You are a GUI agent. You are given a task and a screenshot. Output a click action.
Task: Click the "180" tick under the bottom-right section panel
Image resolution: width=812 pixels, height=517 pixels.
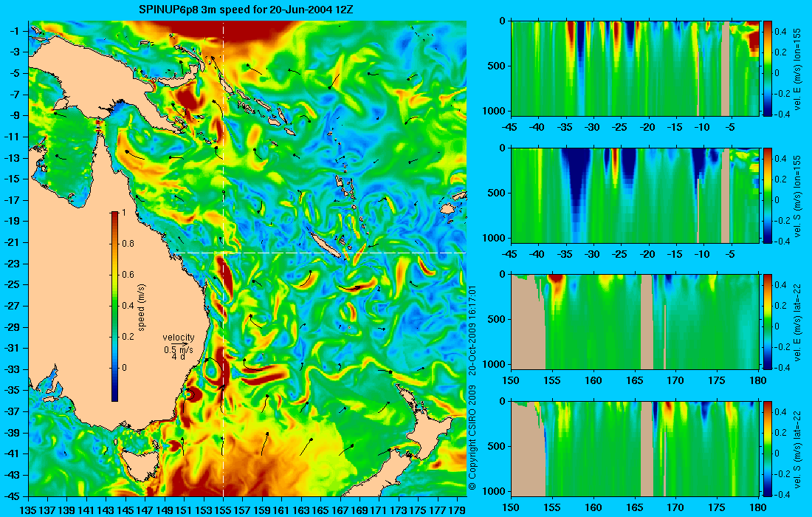(758, 507)
